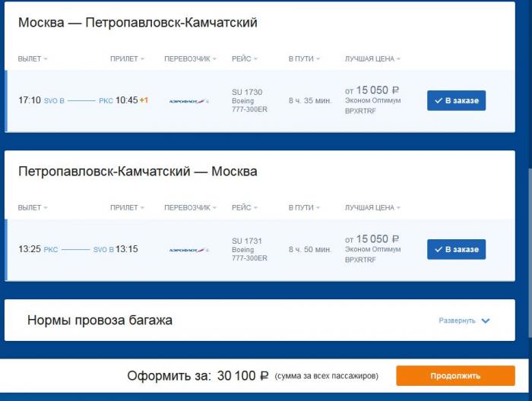Sort return flights by РЕЙС column
Screen dimensions: 532x401
point(244,207)
